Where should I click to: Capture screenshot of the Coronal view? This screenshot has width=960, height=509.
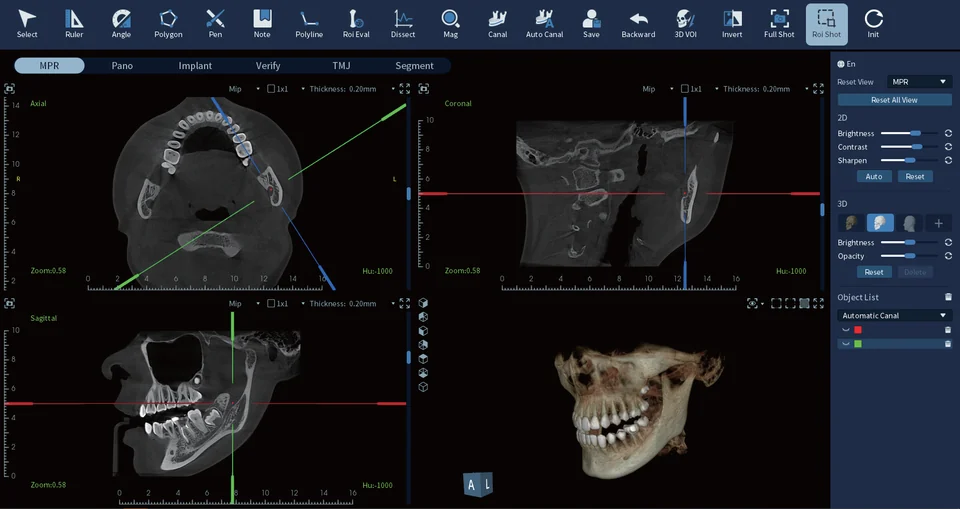pyautogui.click(x=424, y=89)
